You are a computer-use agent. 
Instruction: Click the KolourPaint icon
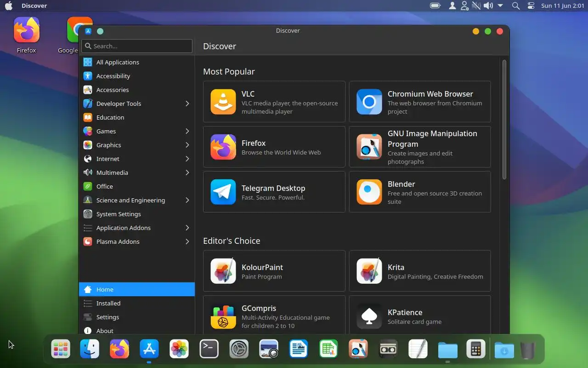tap(223, 271)
